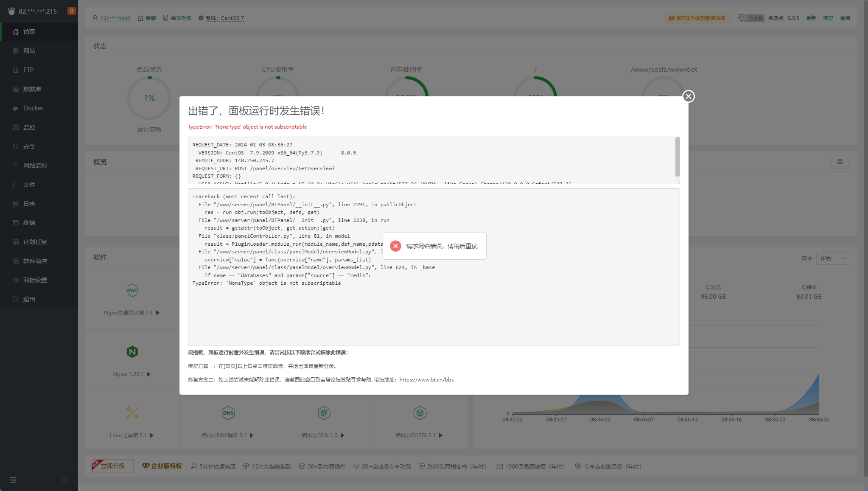Click the 腾讯云DNS解析 DNS icon
This screenshot has height=491, width=868.
coord(228,413)
